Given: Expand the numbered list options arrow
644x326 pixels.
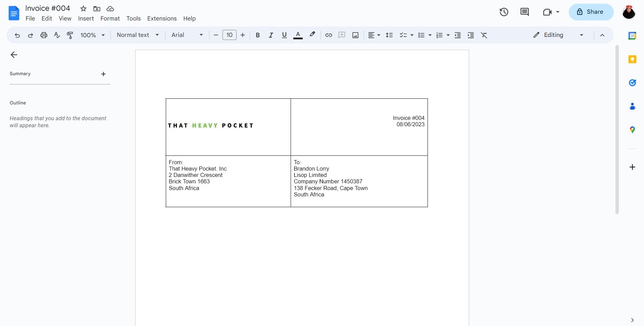Looking at the screenshot, I should point(448,35).
